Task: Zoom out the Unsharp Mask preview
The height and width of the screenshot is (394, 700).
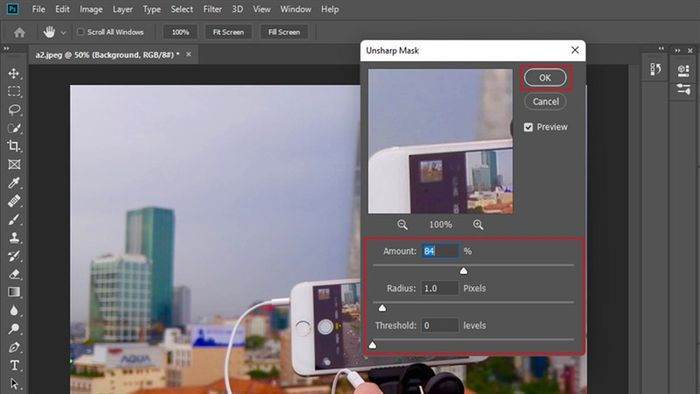Action: 402,225
